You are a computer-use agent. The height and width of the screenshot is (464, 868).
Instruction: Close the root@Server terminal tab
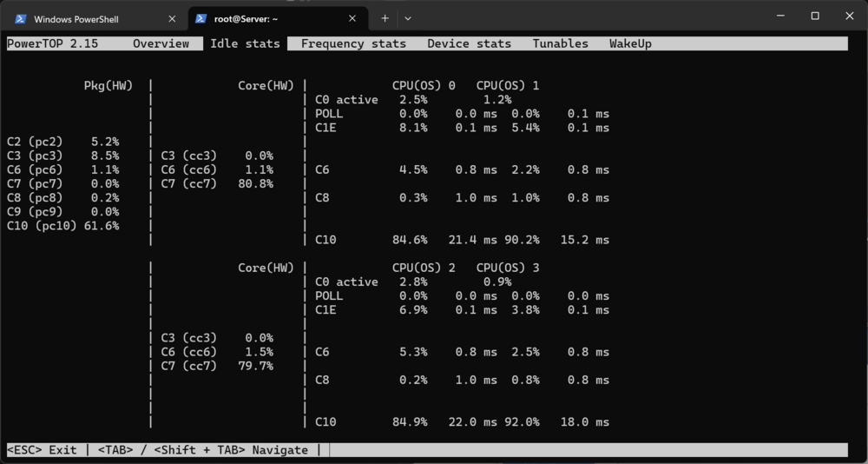pos(352,19)
